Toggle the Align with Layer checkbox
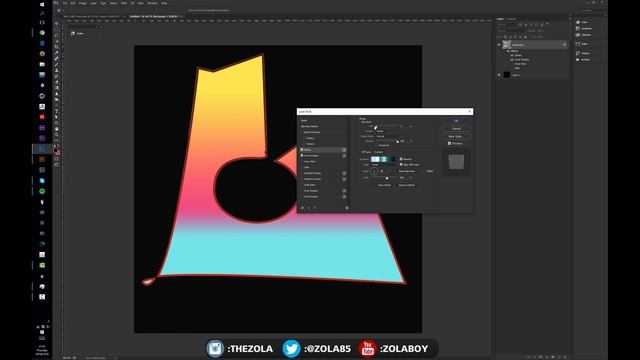The width and height of the screenshot is (640, 360). (x=401, y=164)
